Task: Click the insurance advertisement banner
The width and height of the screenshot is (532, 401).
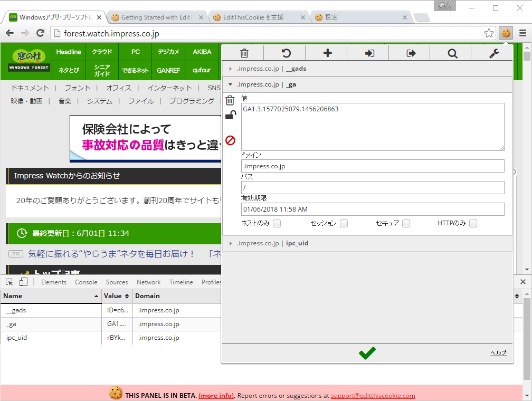Action: [146, 138]
